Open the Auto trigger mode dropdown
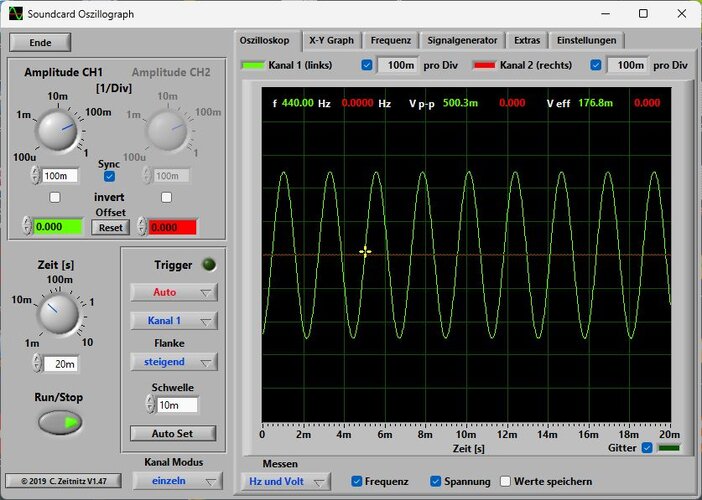The image size is (702, 500). (174, 292)
